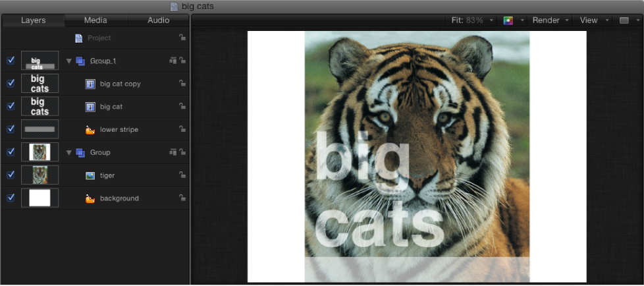Click the image icon beside tiger layer
The image size is (644, 286).
pos(90,176)
